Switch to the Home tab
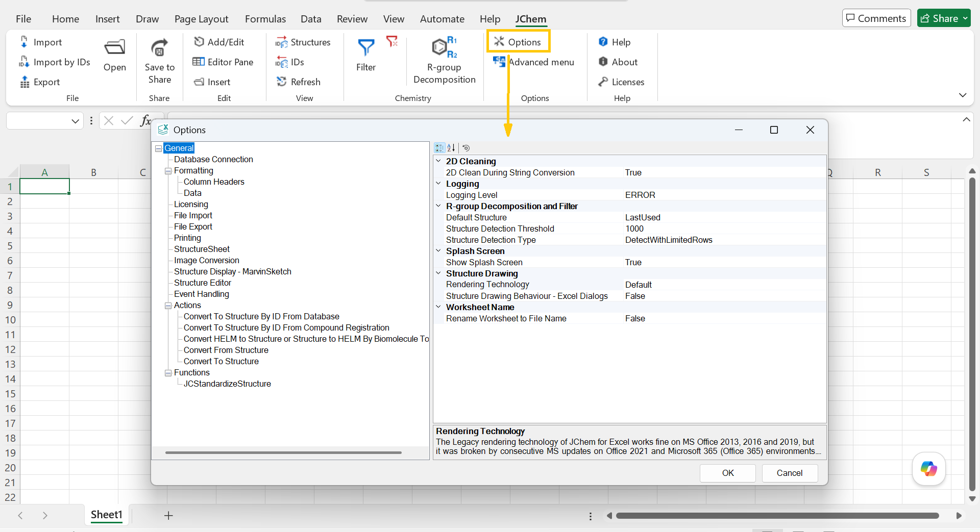The height and width of the screenshot is (532, 980). click(65, 19)
